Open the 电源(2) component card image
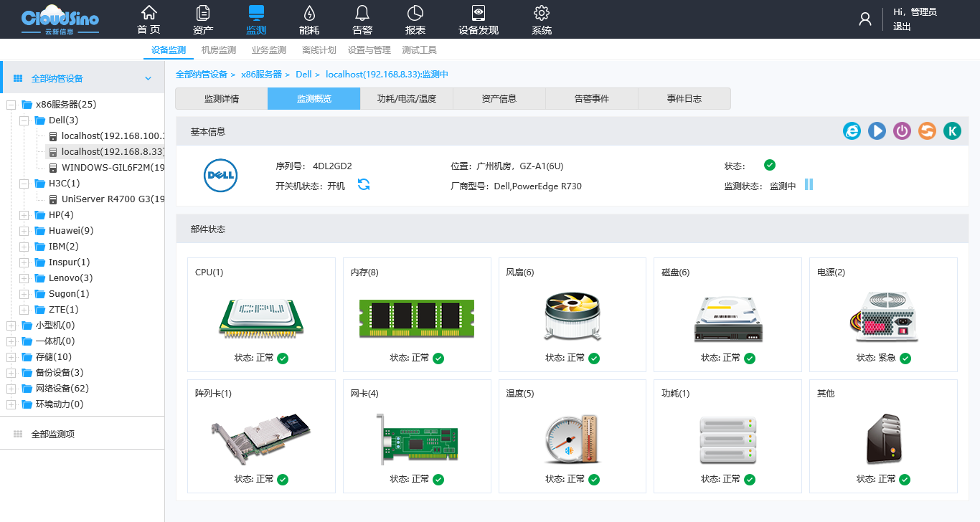 pyautogui.click(x=882, y=316)
